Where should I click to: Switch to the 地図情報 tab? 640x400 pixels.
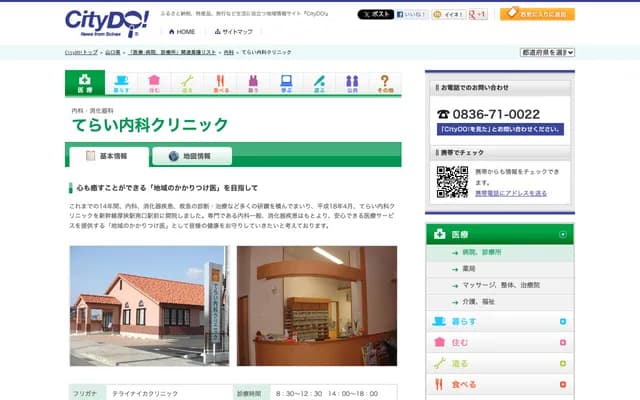tap(192, 156)
